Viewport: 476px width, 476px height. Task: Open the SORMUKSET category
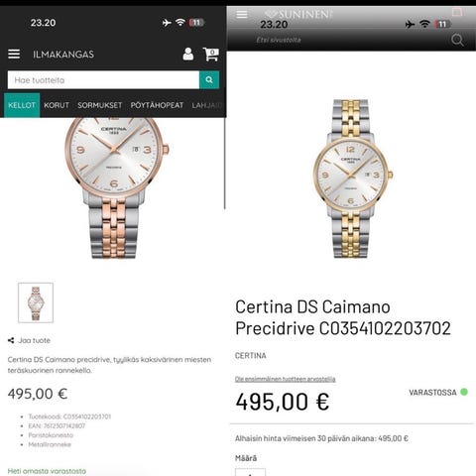[x=99, y=105]
